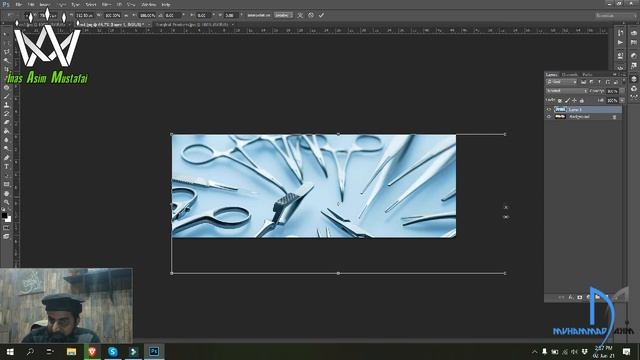This screenshot has width=640, height=360.
Task: Select the Zoom tool
Action: click(x=6, y=202)
